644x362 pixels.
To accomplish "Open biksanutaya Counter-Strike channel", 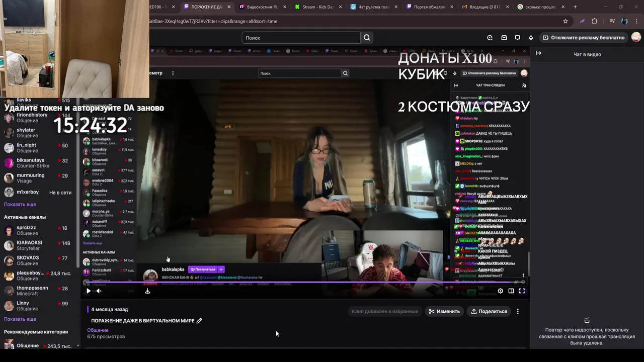I will point(38,163).
